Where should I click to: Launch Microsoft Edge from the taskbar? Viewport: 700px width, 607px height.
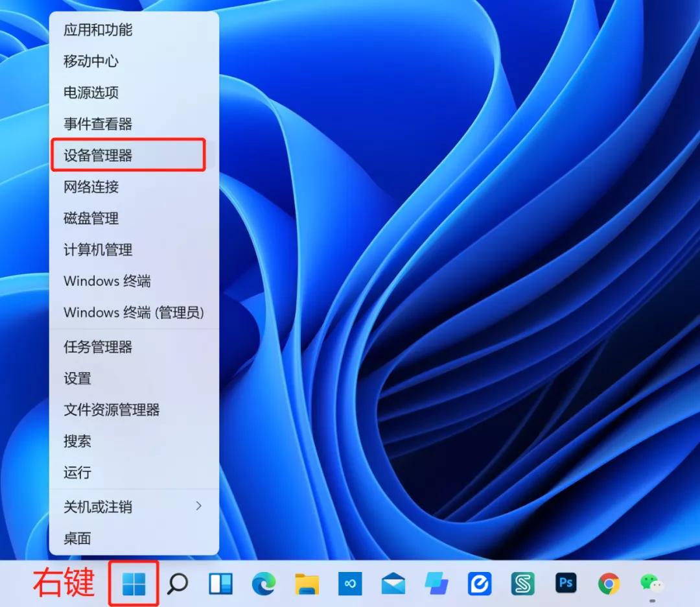(262, 584)
